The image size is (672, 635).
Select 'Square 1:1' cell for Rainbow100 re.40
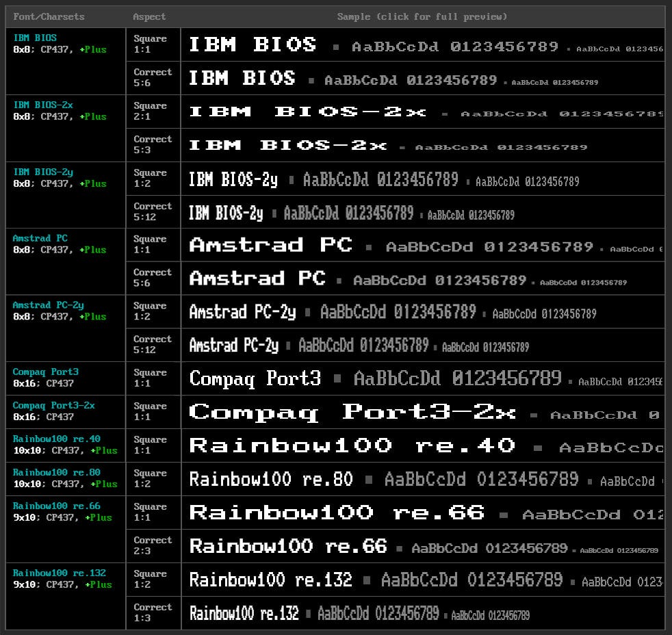click(x=153, y=445)
